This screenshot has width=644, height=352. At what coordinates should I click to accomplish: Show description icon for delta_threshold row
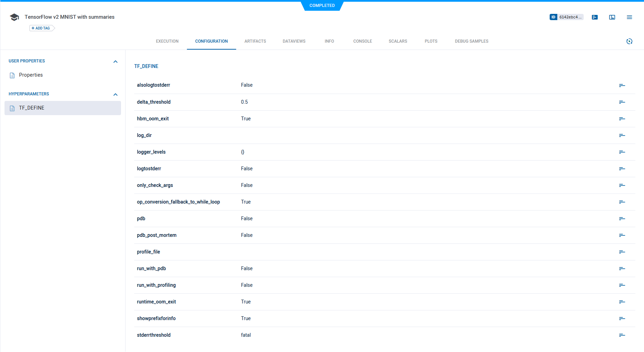click(x=622, y=102)
